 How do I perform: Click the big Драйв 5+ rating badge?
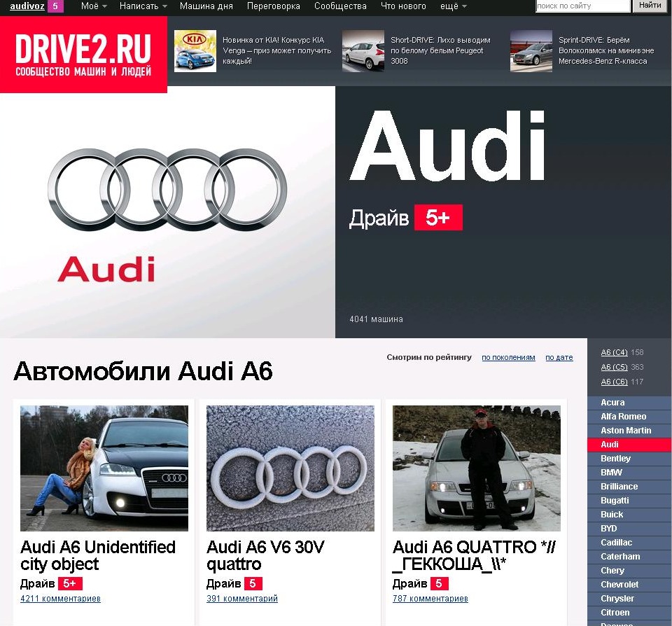coord(438,218)
